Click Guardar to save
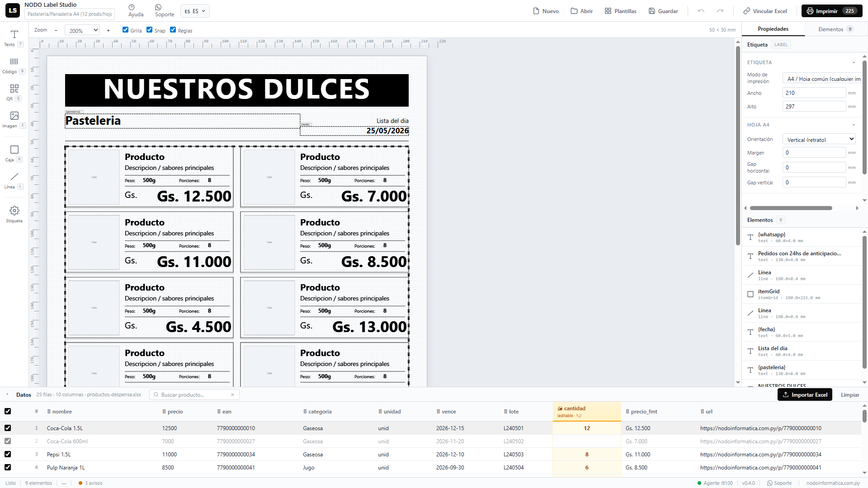868x488 pixels. click(664, 11)
